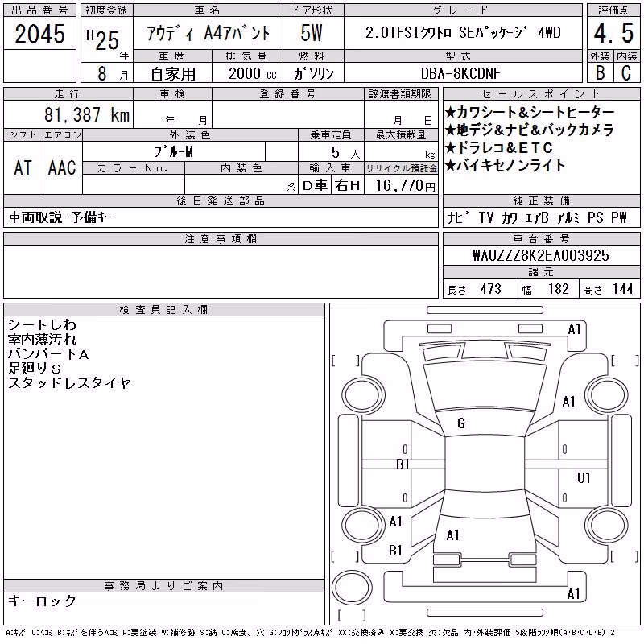Click the U1 dent marker on diagram
Image resolution: width=644 pixels, height=644 pixels.
[x=584, y=477]
